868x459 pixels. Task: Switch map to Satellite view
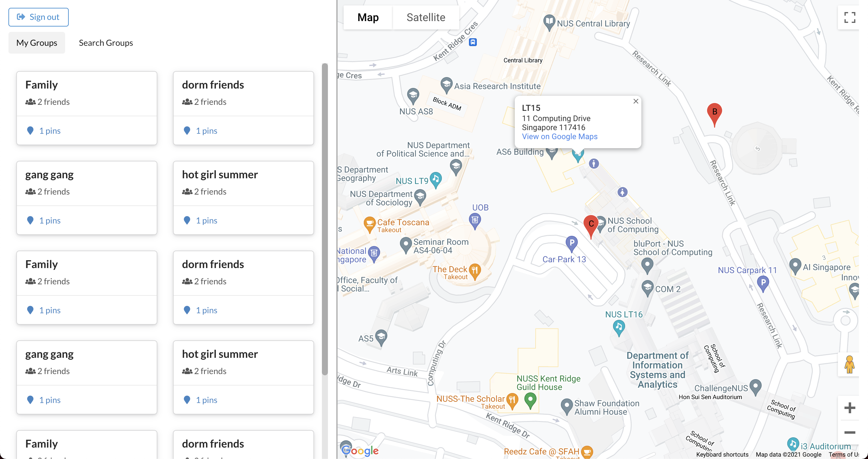(426, 17)
